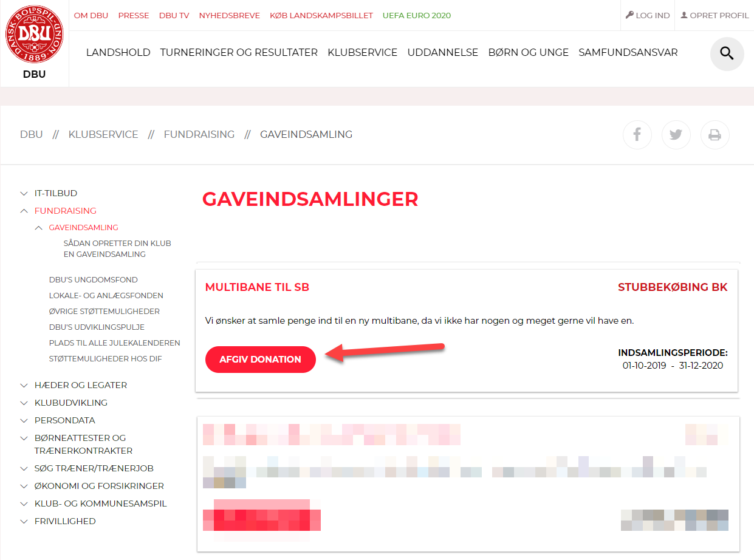Open DBU'S UDVIKLINGSPULJE sidebar item
Screen dimensions: 754x560
[x=97, y=327]
